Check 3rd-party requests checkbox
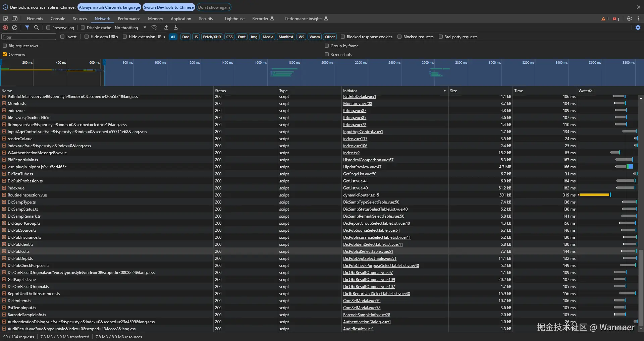Viewport: 644px width, 341px height. pyautogui.click(x=441, y=37)
